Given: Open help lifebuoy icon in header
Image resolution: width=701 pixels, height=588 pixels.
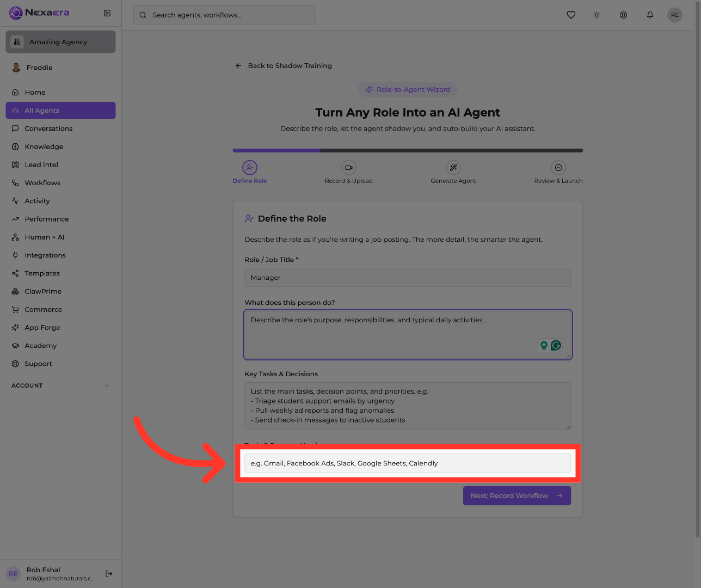Looking at the screenshot, I should (624, 15).
